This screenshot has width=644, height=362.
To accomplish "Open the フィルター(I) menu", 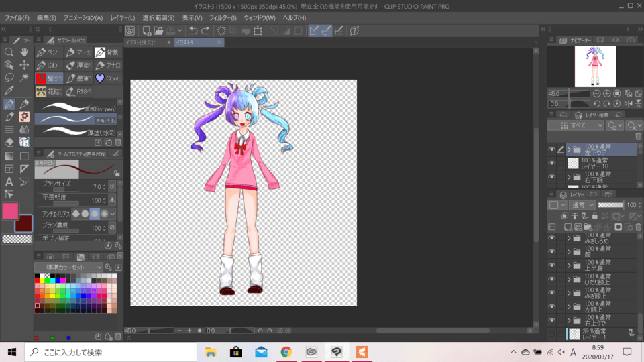I will click(223, 18).
